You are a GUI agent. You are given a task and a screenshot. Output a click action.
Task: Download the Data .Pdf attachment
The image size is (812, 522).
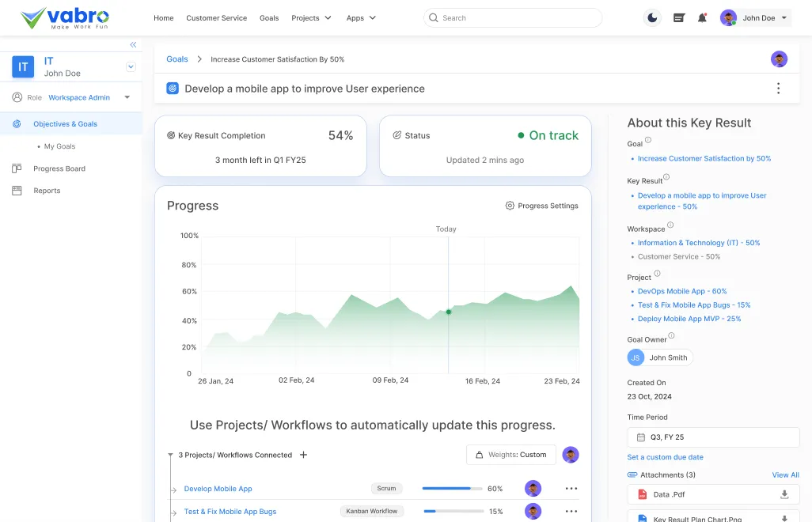[x=784, y=494]
